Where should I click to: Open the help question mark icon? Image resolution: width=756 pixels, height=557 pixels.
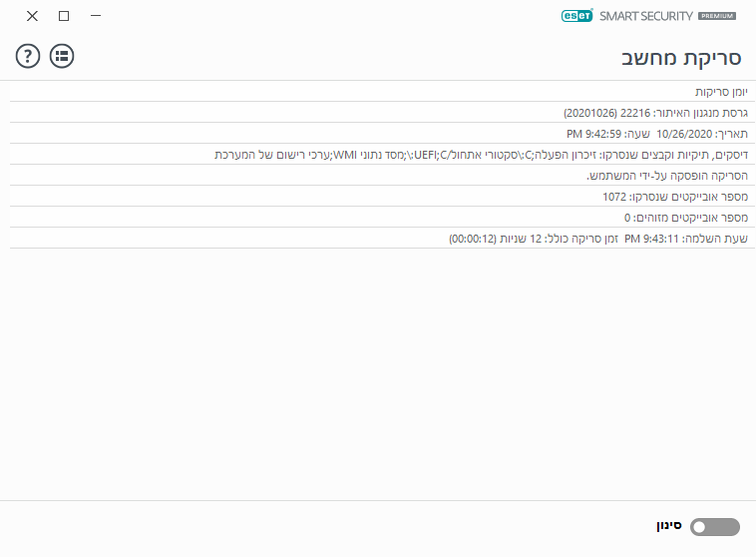[x=28, y=56]
